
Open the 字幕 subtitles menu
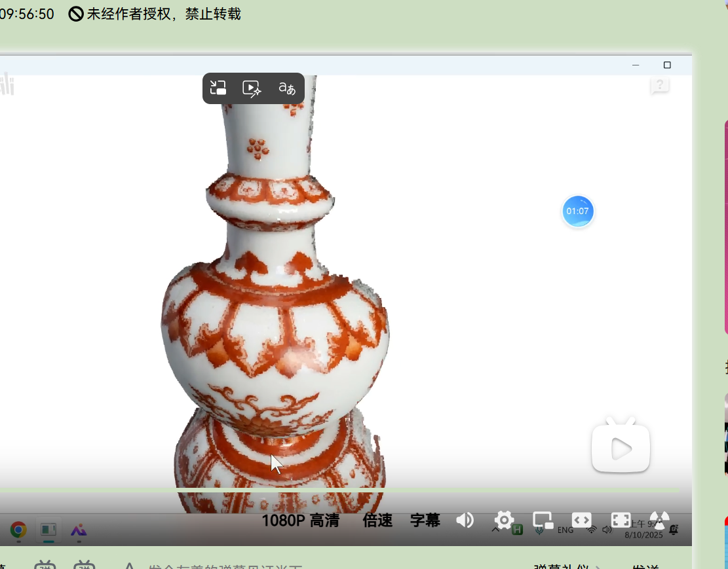pos(425,521)
